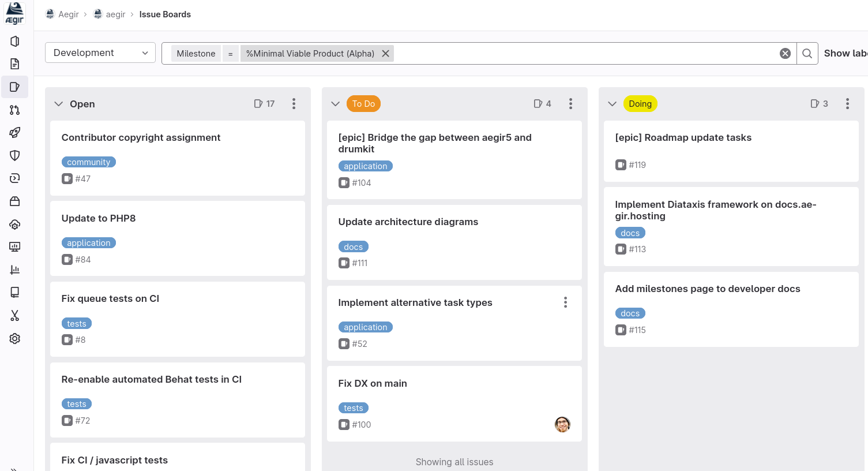
Task: Open the Fix queue tests on CI issue
Action: tap(110, 298)
